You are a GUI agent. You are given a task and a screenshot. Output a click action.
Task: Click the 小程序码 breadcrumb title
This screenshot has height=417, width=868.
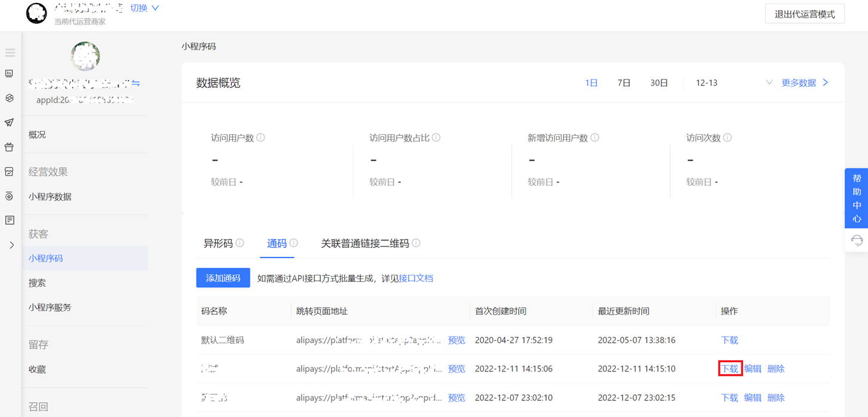click(199, 46)
